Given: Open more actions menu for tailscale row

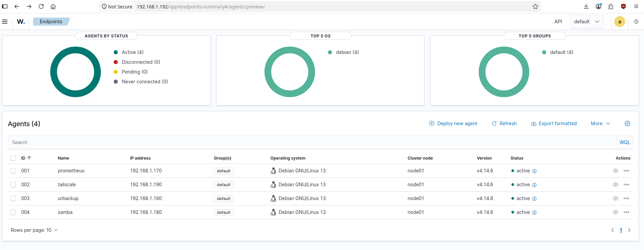Looking at the screenshot, I should pos(626,185).
